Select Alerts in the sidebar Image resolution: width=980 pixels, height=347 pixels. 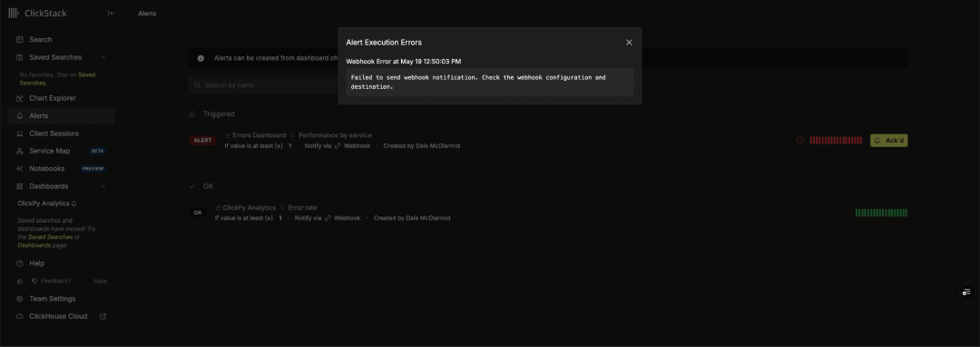(62, 115)
